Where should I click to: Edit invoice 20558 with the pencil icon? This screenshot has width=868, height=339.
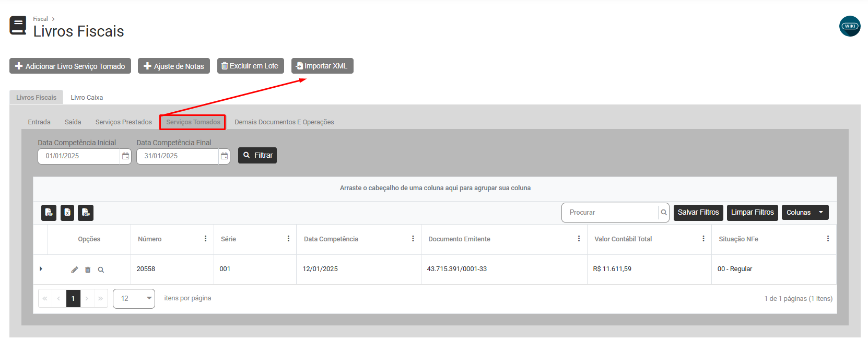[x=75, y=270]
